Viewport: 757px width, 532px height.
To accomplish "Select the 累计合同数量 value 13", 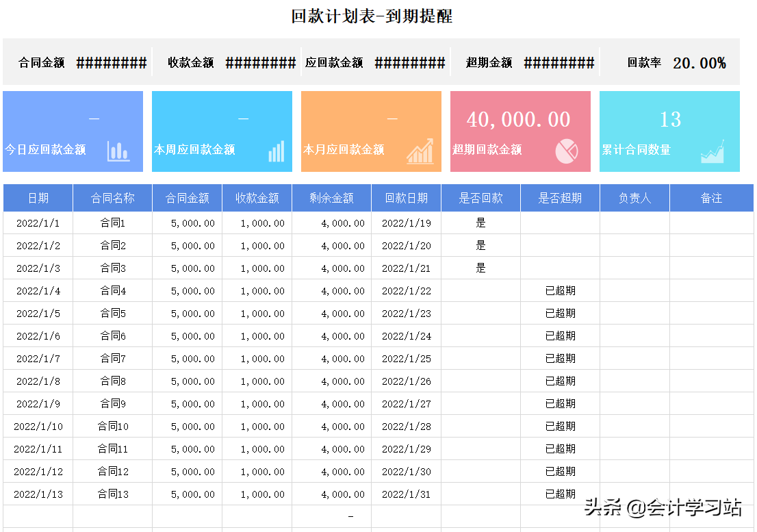I will click(x=670, y=119).
